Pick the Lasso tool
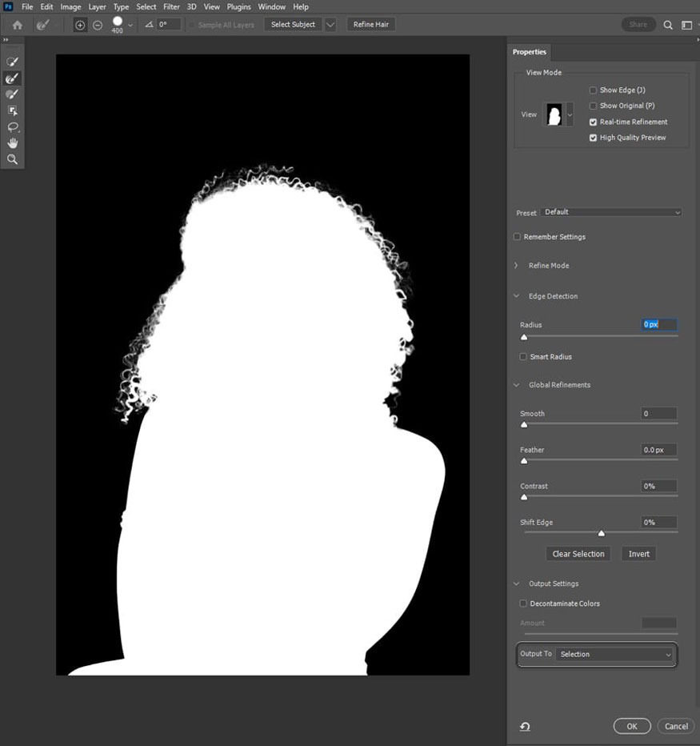700x746 pixels. [x=12, y=127]
